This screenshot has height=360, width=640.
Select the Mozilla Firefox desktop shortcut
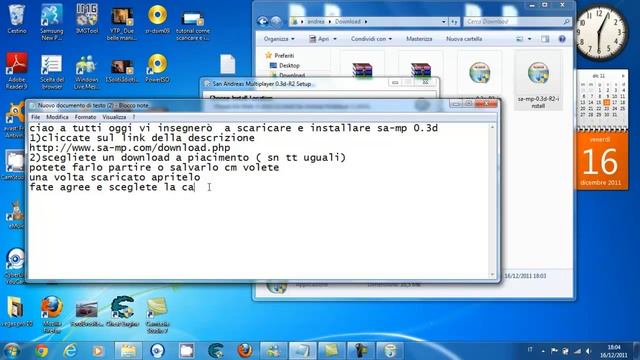(52, 314)
